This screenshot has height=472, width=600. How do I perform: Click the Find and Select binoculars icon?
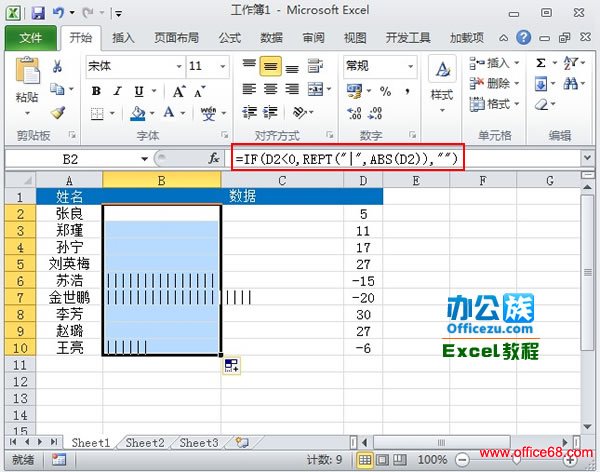(571, 83)
